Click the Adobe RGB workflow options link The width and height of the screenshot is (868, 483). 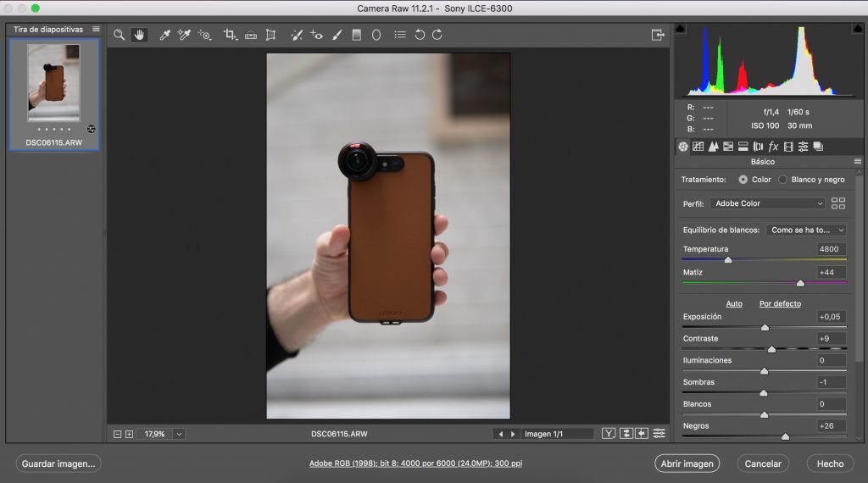click(x=415, y=464)
